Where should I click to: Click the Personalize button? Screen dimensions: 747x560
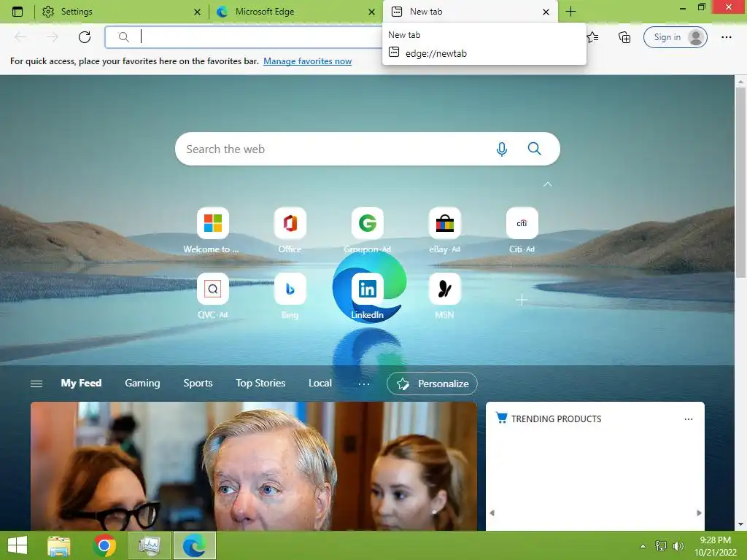[x=432, y=384]
